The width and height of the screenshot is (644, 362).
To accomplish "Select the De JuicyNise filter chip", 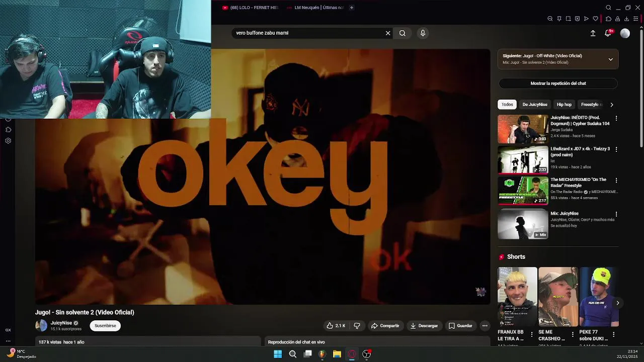I will point(535,105).
